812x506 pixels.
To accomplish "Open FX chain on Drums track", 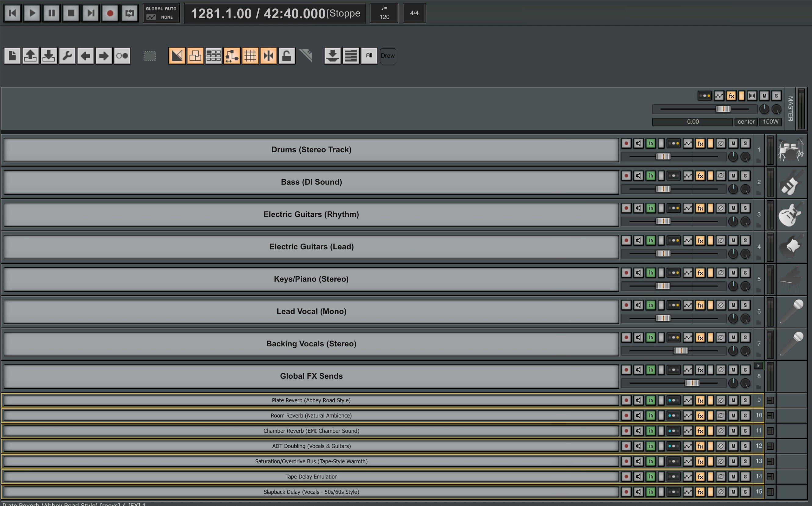I will (700, 143).
